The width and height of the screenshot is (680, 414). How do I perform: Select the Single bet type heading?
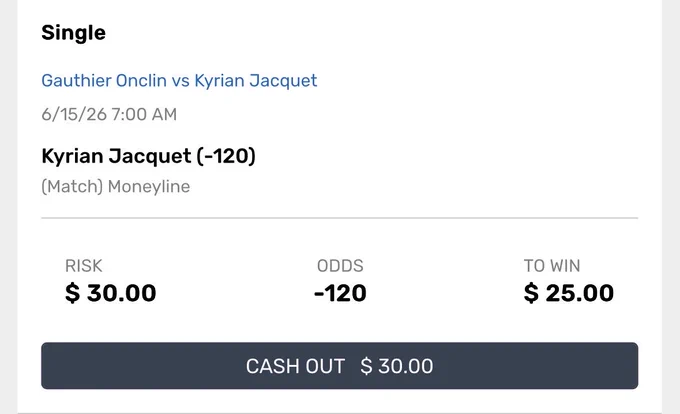[73, 33]
